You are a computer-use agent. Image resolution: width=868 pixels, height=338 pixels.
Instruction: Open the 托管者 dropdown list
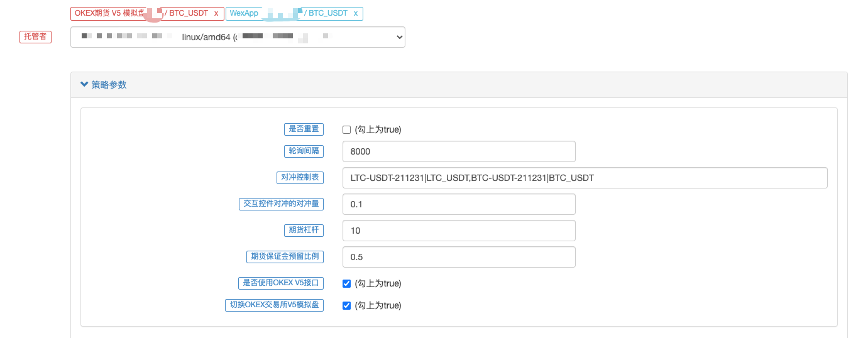pos(238,37)
